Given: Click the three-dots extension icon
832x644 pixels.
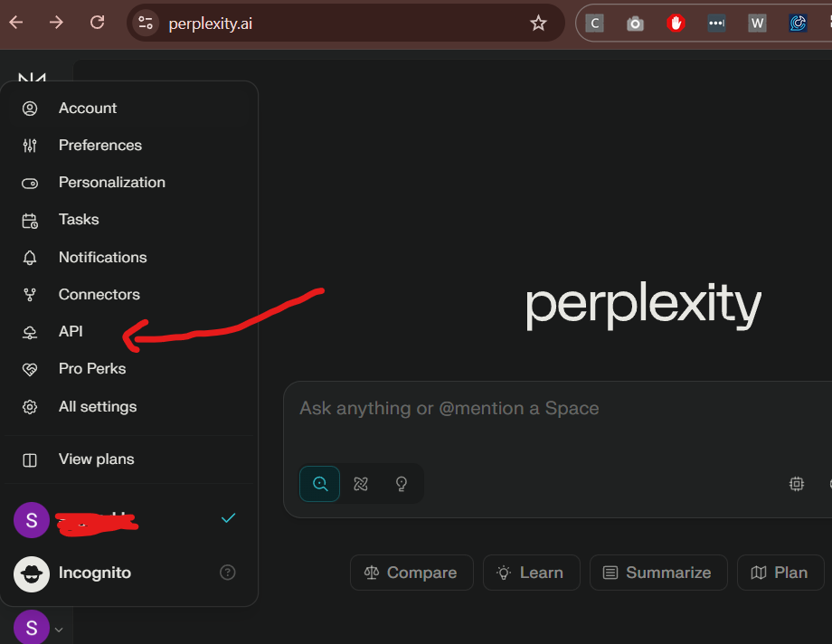Looking at the screenshot, I should (716, 23).
